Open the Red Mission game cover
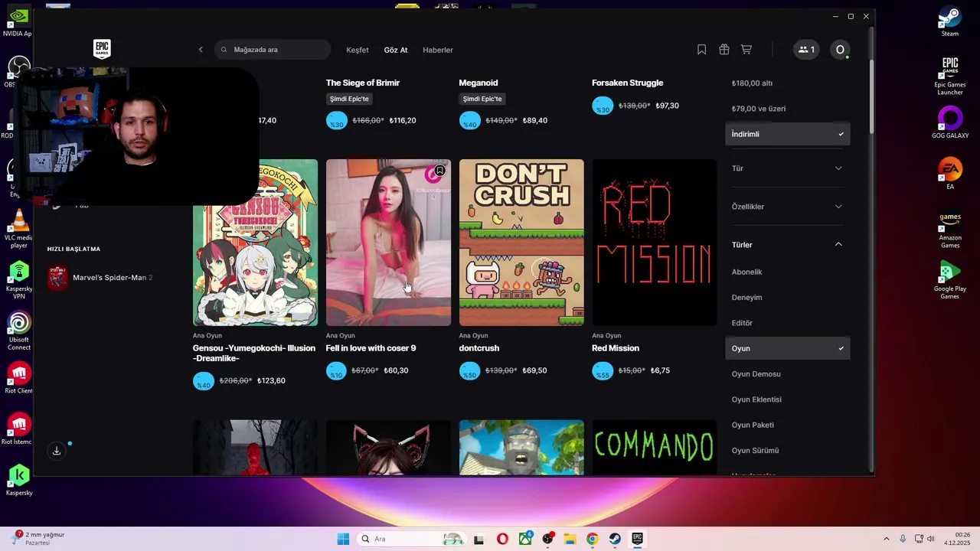Viewport: 980px width, 551px height. point(655,243)
